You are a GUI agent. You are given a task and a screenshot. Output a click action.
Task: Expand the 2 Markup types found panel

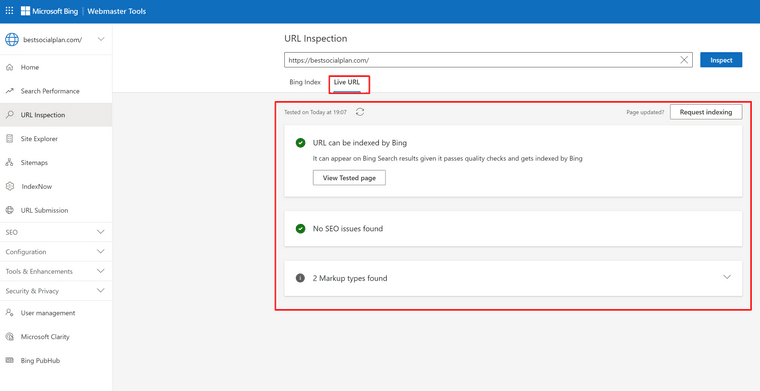pos(513,278)
